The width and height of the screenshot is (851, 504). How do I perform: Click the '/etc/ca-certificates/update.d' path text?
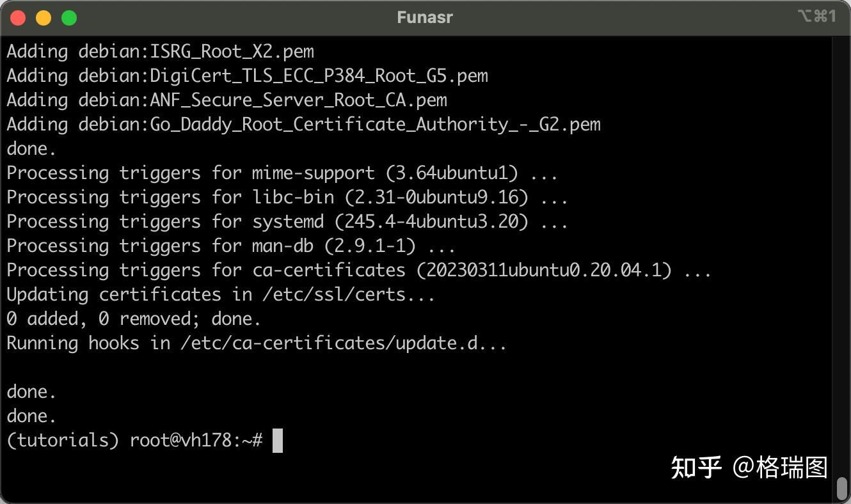click(333, 343)
